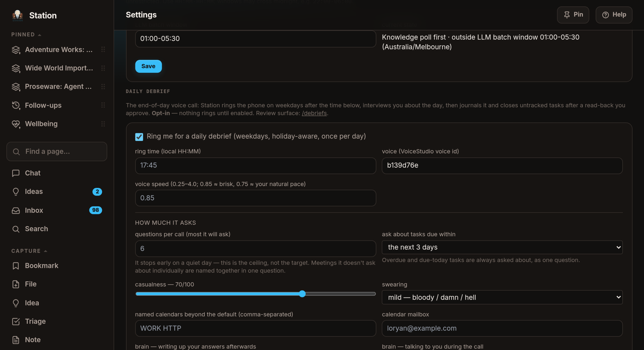Grab drag handle beside Wellbeing

[x=103, y=124]
